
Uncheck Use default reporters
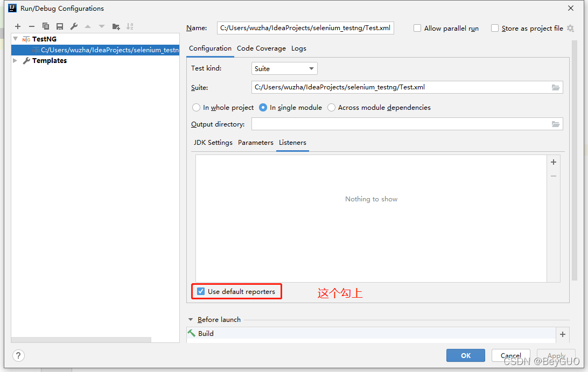[201, 291]
